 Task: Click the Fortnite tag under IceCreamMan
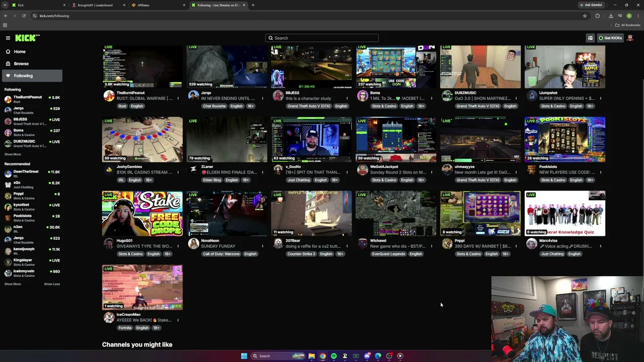[125, 328]
